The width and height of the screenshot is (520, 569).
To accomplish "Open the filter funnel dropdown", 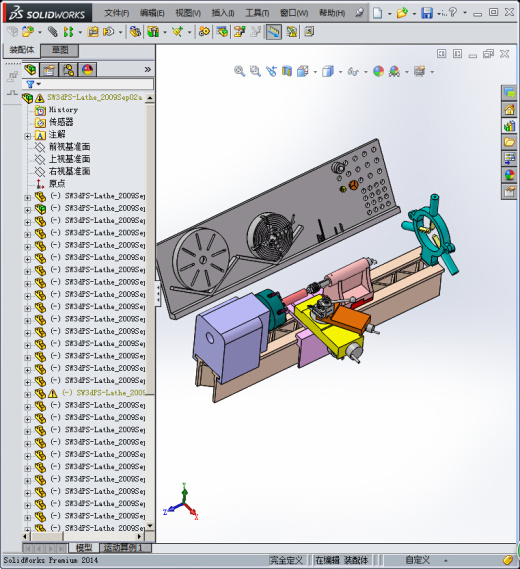I will tap(33, 84).
